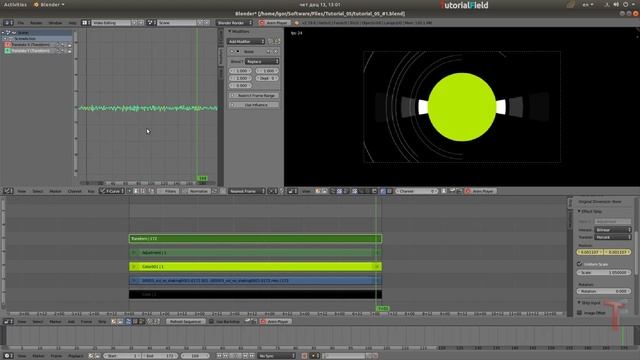Open the graph editor type selector icon

tap(8, 191)
